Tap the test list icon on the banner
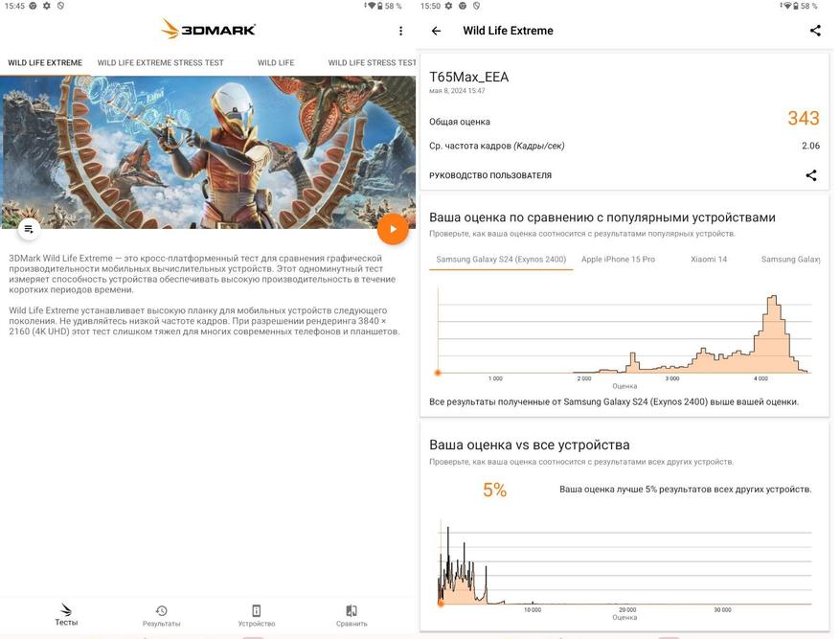This screenshot has width=840, height=639. pyautogui.click(x=29, y=229)
